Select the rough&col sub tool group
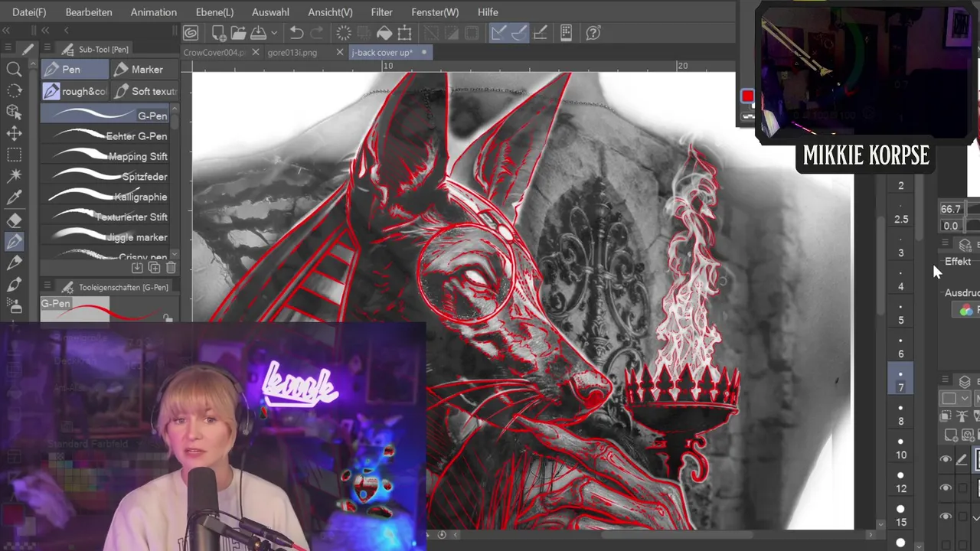 coord(74,91)
